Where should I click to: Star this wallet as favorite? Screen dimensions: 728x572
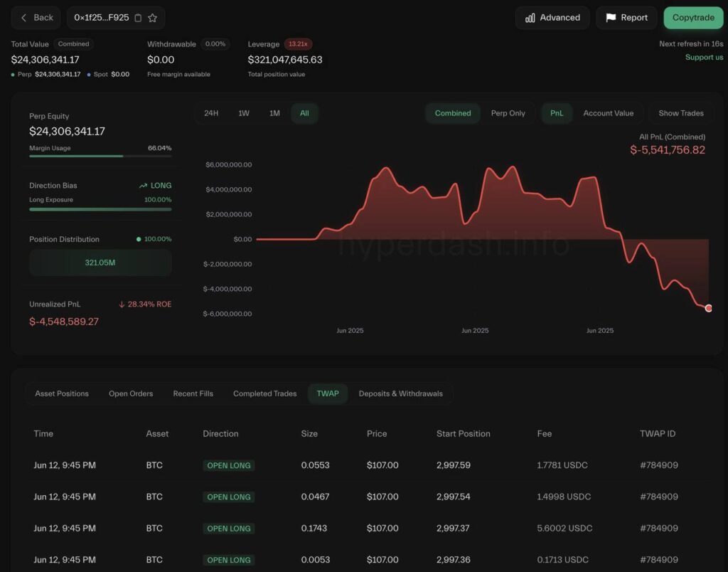tap(152, 18)
